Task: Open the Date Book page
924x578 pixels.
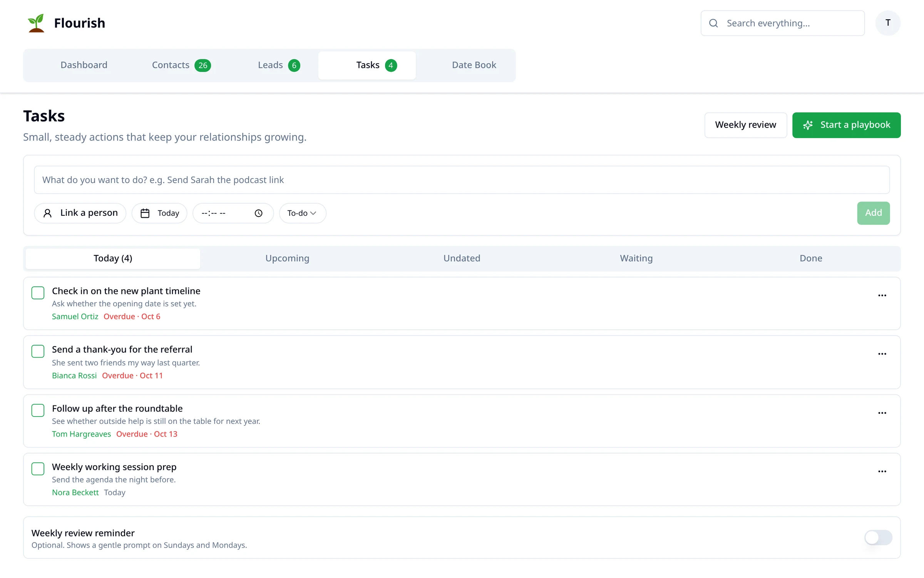Action: click(474, 66)
